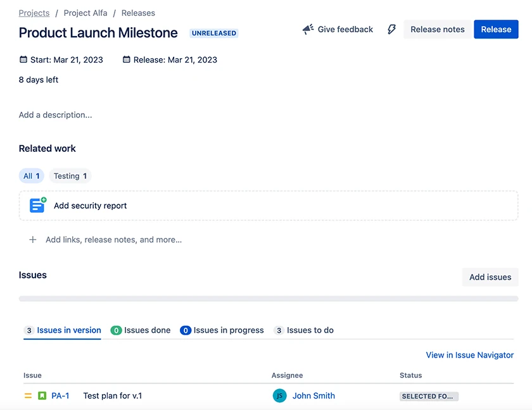The width and height of the screenshot is (532, 410).
Task: Click the lightning bolt automation icon
Action: (392, 28)
